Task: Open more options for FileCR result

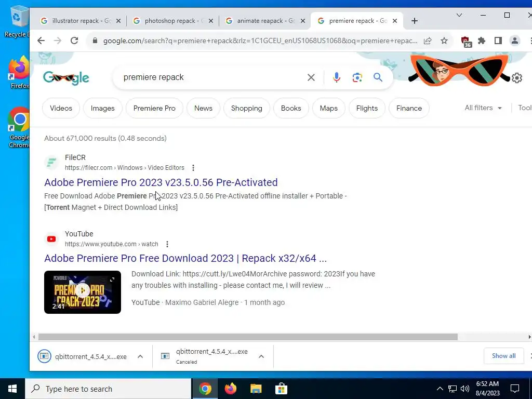Action: tap(193, 168)
